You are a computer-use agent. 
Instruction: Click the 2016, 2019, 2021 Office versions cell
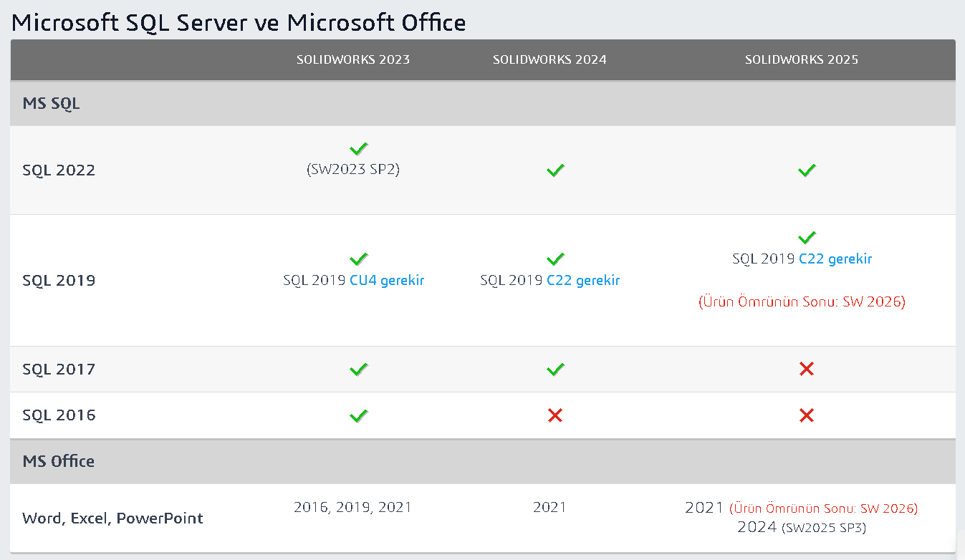(353, 507)
